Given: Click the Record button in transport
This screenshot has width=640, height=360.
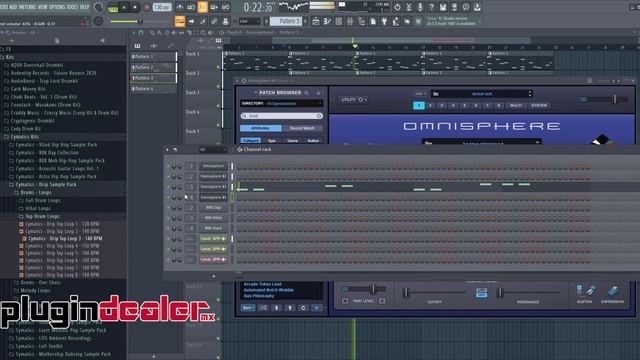Looking at the screenshot, I should pos(147,7).
